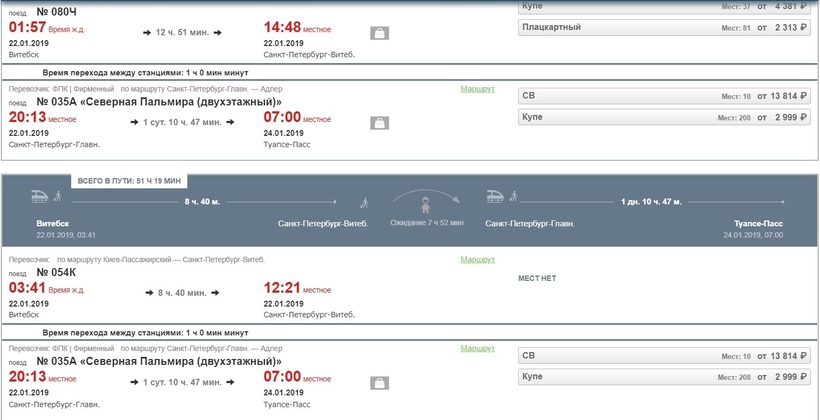
Task: Click МЕСТ НЕТ label for train 054К
Action: pos(537,278)
